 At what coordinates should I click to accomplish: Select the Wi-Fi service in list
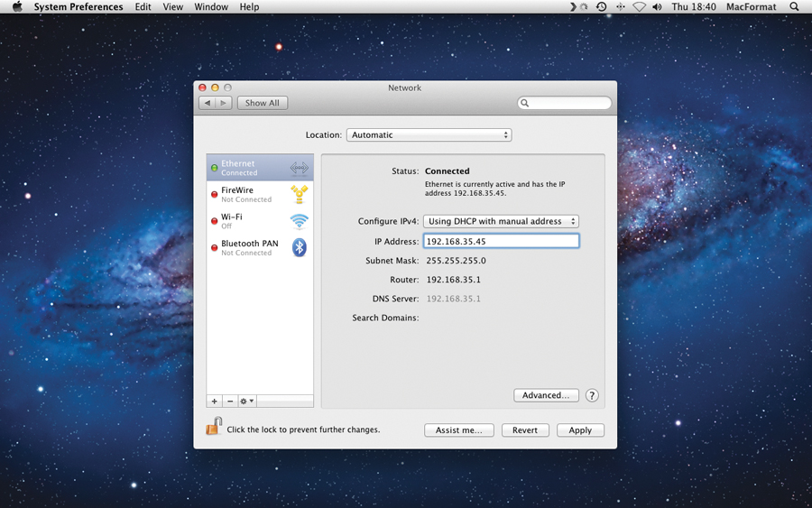260,221
